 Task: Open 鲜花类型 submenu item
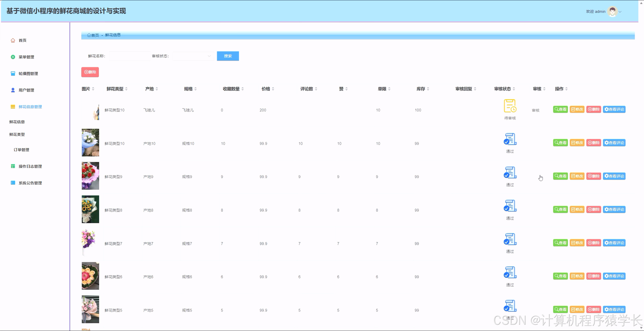click(x=17, y=135)
